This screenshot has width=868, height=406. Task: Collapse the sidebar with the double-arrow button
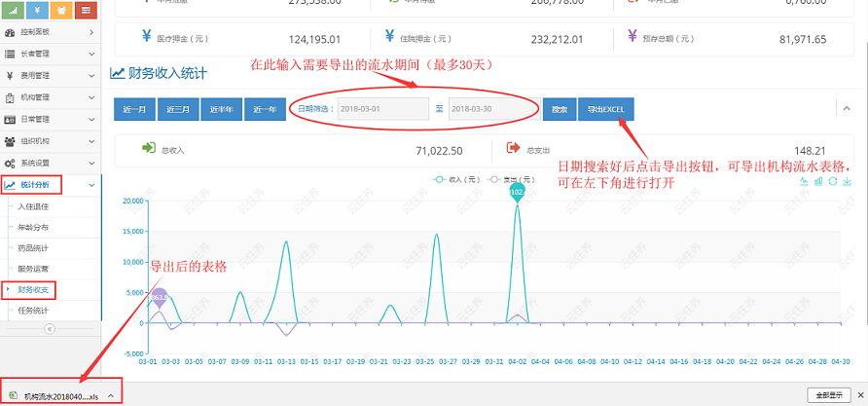pyautogui.click(x=50, y=329)
